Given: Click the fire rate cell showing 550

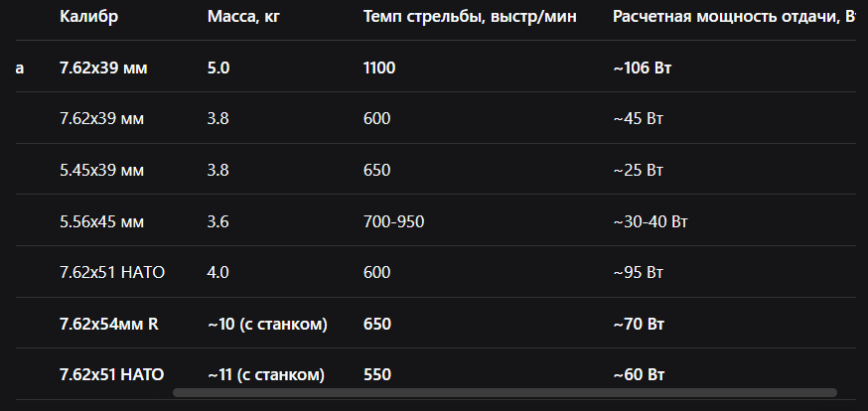Looking at the screenshot, I should (x=376, y=374).
